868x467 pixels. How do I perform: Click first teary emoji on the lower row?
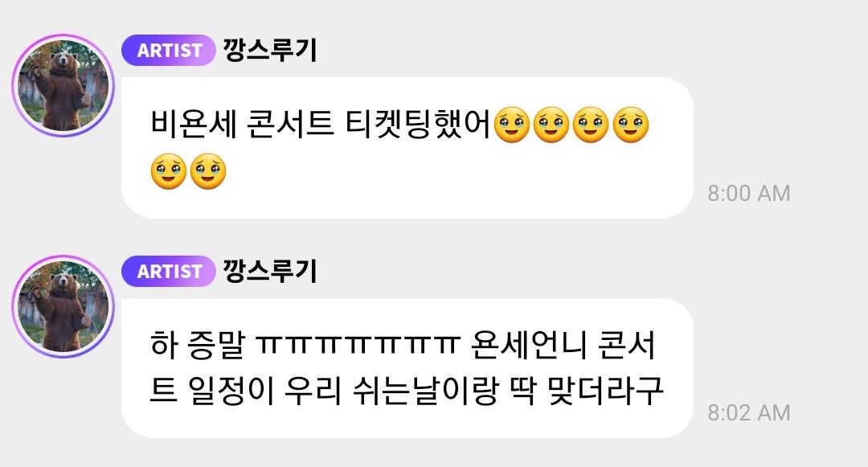pos(168,171)
